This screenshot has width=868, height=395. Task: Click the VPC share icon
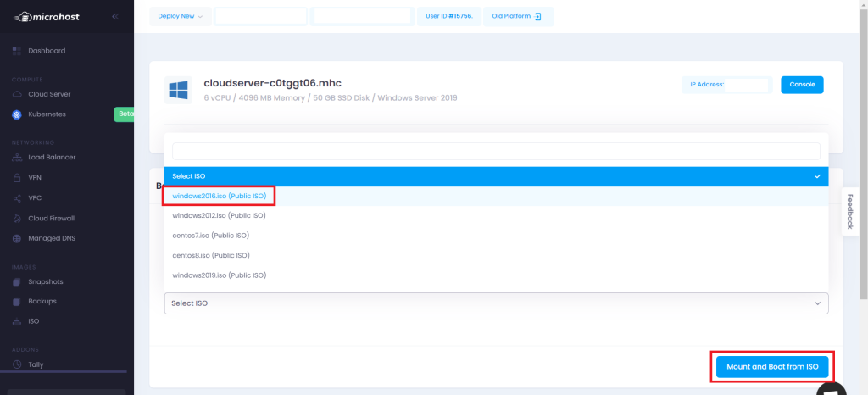pos(17,198)
